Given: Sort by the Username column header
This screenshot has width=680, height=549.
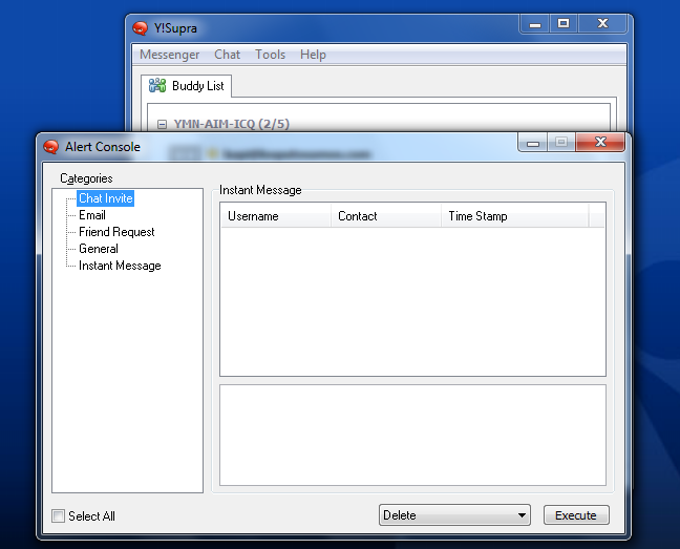Looking at the screenshot, I should (276, 216).
